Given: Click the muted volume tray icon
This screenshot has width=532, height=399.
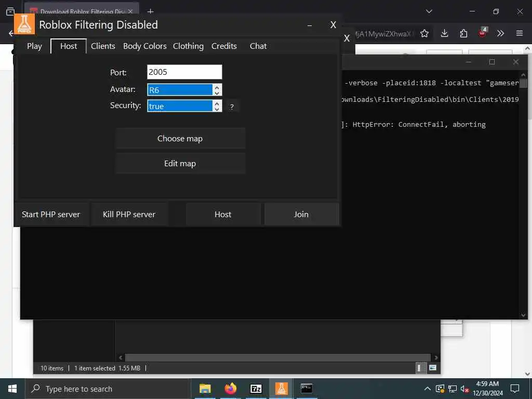Looking at the screenshot, I should (x=464, y=389).
